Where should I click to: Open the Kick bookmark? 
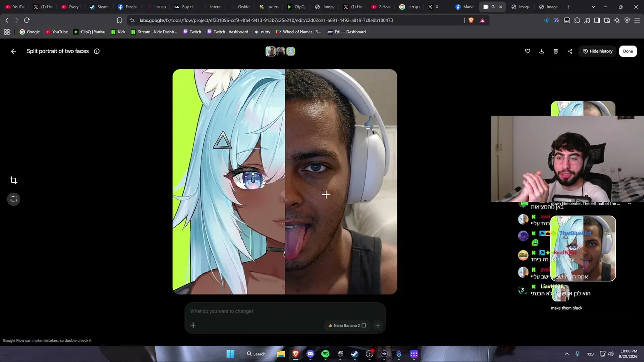[x=118, y=32]
